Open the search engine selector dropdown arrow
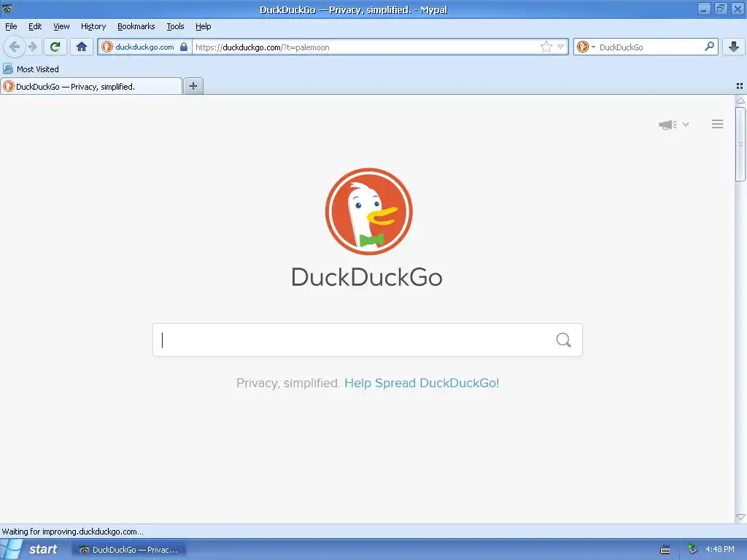Image resolution: width=747 pixels, height=560 pixels. pyautogui.click(x=593, y=47)
